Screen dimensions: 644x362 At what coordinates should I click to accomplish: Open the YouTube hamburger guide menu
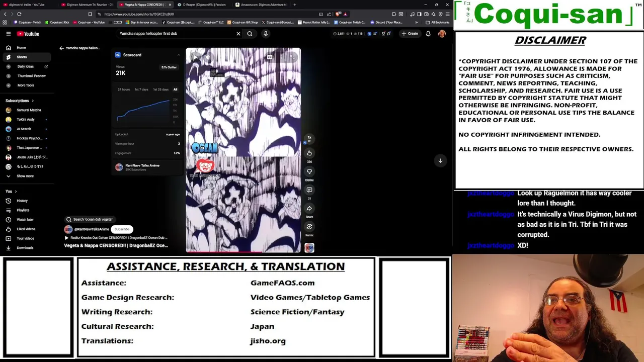(x=9, y=34)
